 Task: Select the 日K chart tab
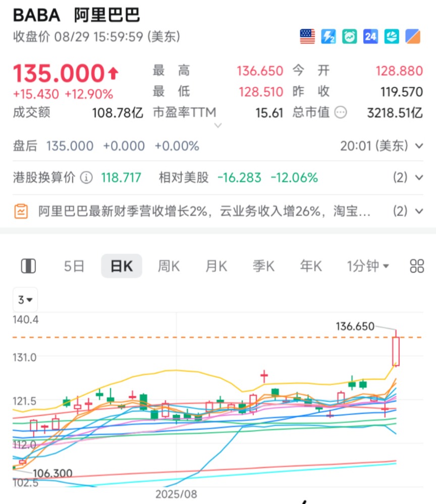[122, 266]
